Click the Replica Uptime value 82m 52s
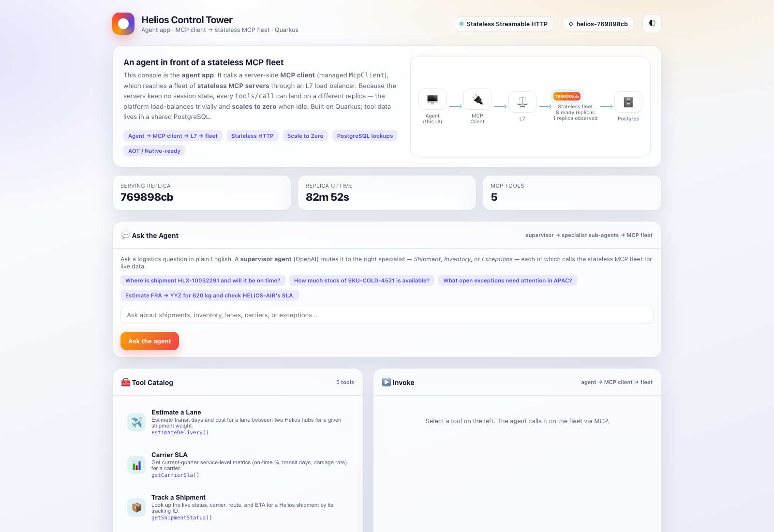 [x=327, y=197]
